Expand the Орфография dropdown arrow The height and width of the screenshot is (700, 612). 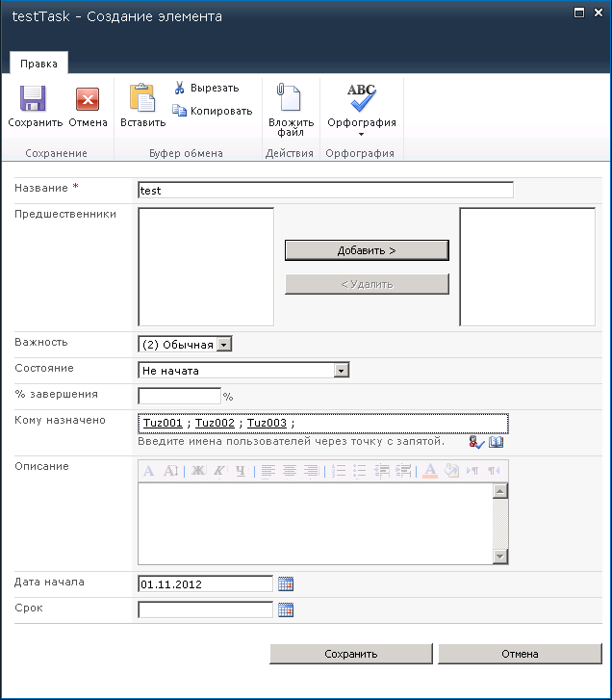click(361, 134)
